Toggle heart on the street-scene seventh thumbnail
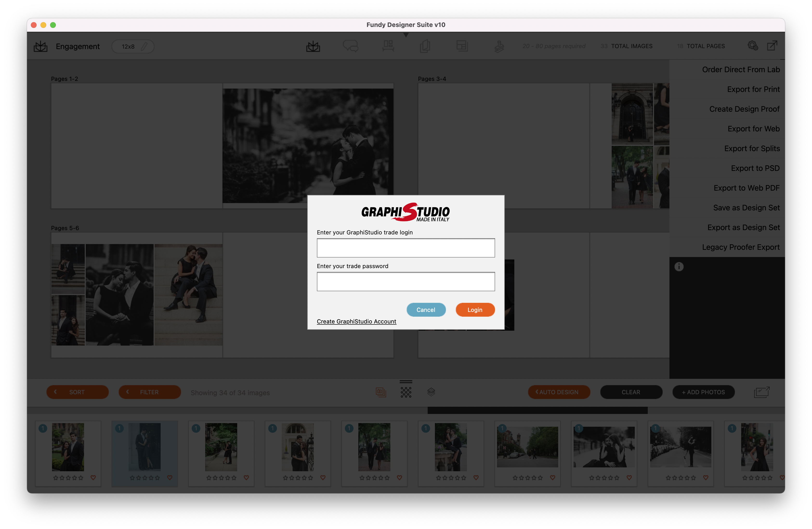The width and height of the screenshot is (812, 529). (x=553, y=478)
